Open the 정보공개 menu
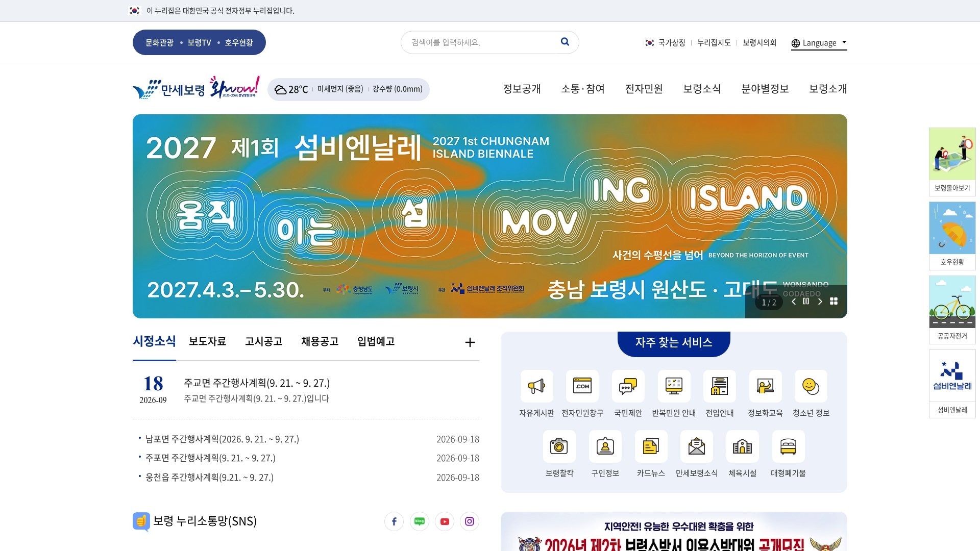980x551 pixels. click(522, 89)
